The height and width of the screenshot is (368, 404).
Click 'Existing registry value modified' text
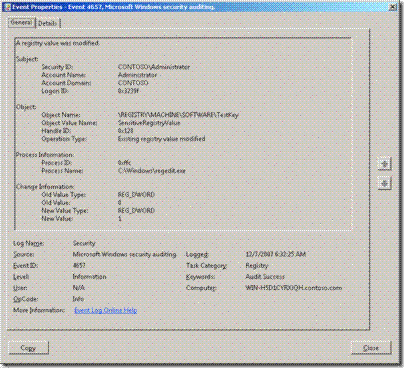161,139
